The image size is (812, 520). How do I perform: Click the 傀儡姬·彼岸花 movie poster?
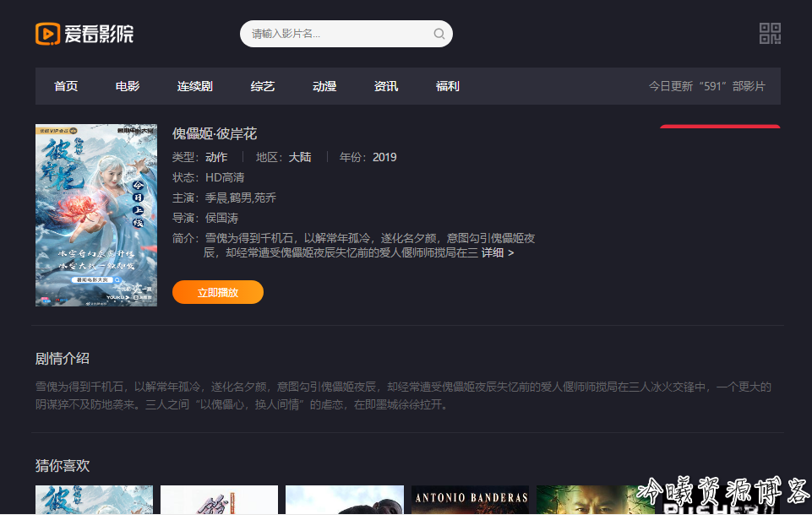[x=96, y=215]
